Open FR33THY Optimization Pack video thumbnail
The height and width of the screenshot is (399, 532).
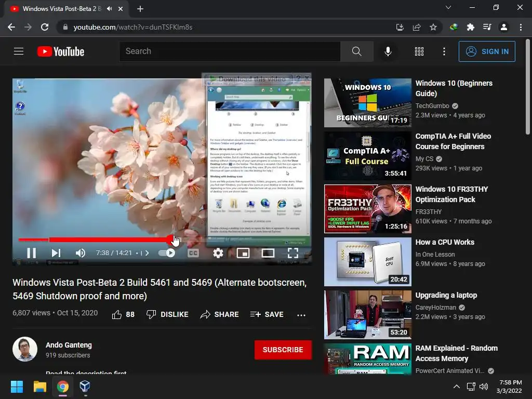pos(368,209)
